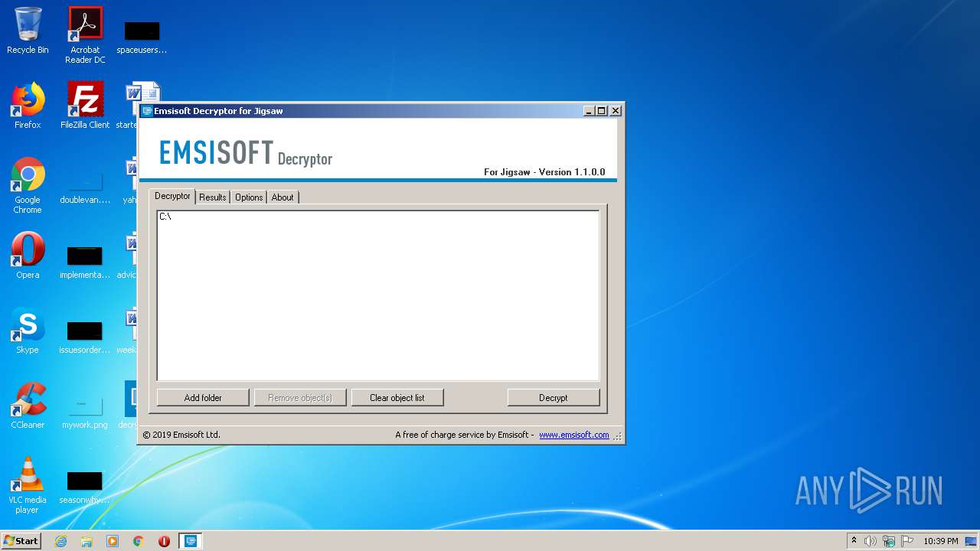Click Opera icon in the taskbar
Screen dimensions: 980x551
tap(164, 541)
